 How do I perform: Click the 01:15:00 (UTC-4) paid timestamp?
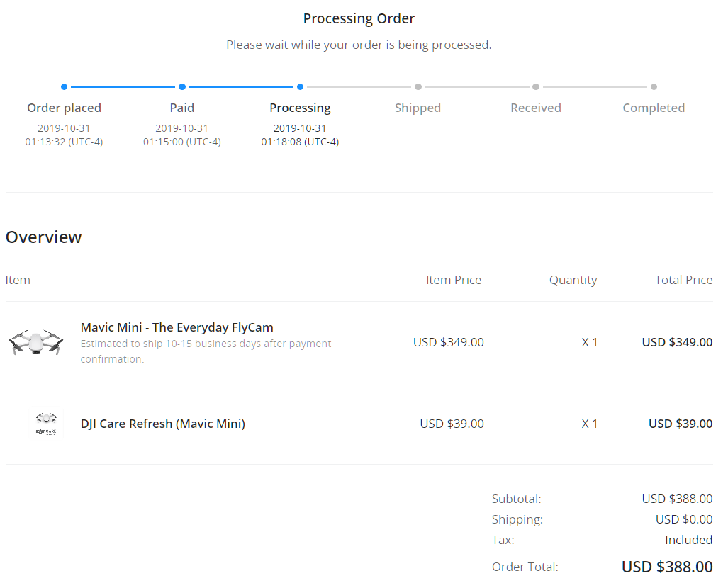[182, 142]
